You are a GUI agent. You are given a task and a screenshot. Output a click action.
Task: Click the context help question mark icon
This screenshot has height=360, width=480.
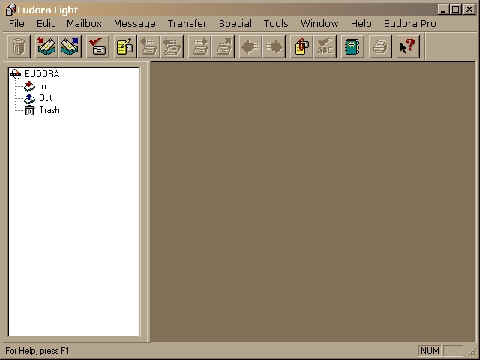tap(407, 46)
